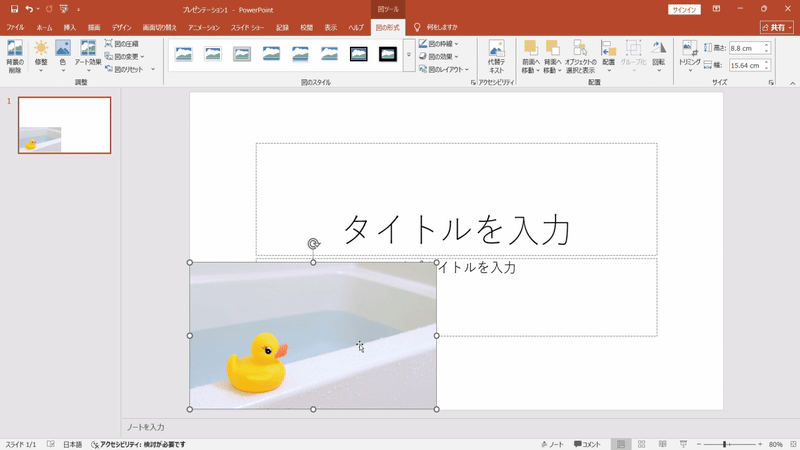Open 配置 (Align) dropdown
Image resolution: width=800 pixels, height=450 pixels.
click(x=609, y=57)
